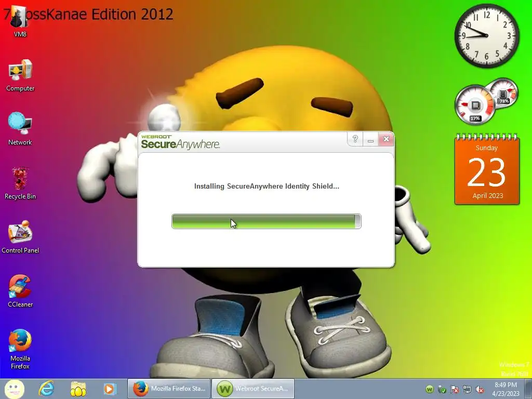Open the Control Panel desktop icon
532x399 pixels.
pyautogui.click(x=20, y=237)
